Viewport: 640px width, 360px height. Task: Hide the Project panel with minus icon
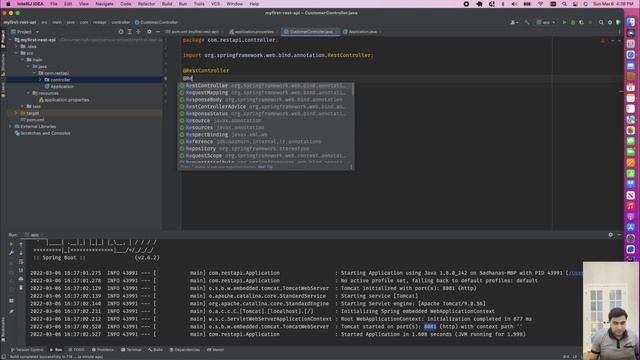158,31
